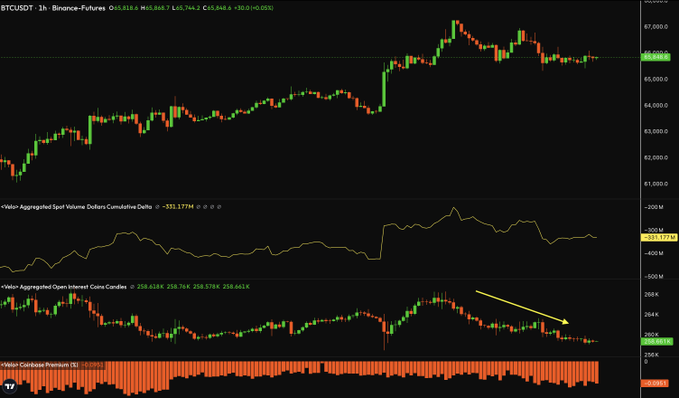Click the open interest value 258.618K
This screenshot has width=679, height=398.
coord(150,287)
